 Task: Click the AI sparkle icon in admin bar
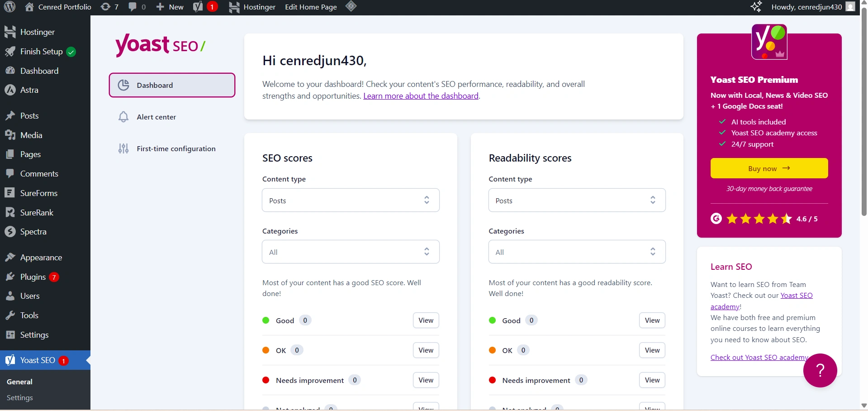point(756,7)
